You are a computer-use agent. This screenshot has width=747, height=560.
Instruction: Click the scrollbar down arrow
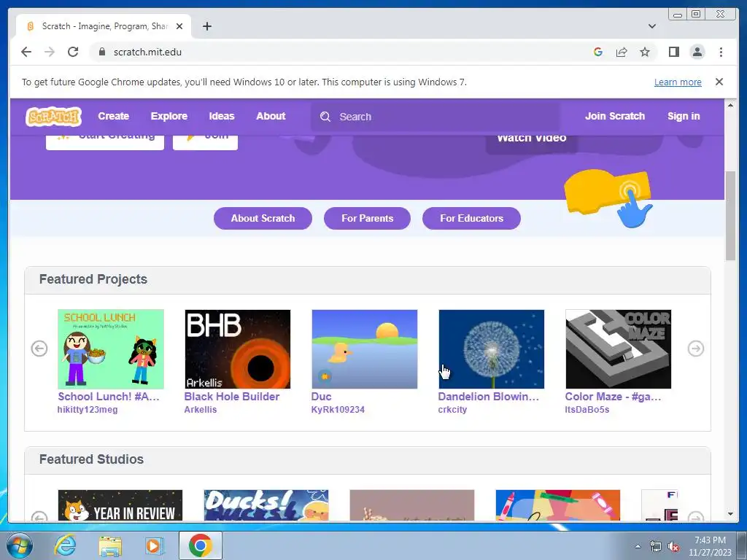[x=730, y=514]
